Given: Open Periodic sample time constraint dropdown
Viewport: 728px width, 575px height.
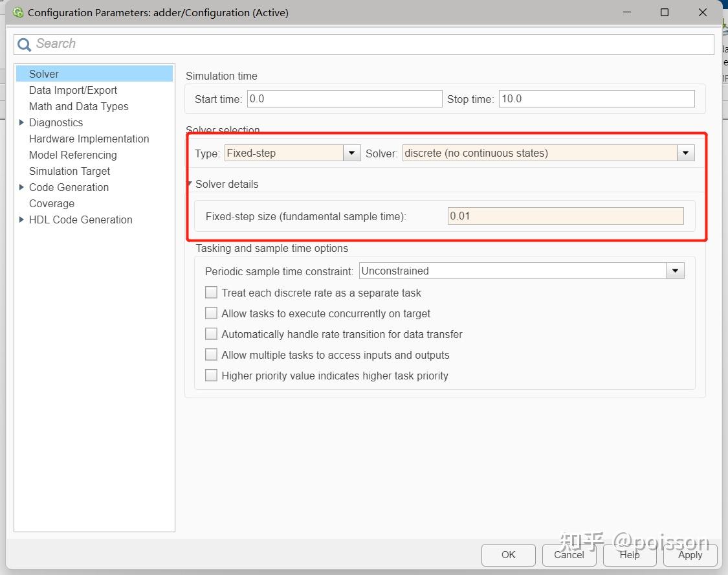Looking at the screenshot, I should coord(675,271).
